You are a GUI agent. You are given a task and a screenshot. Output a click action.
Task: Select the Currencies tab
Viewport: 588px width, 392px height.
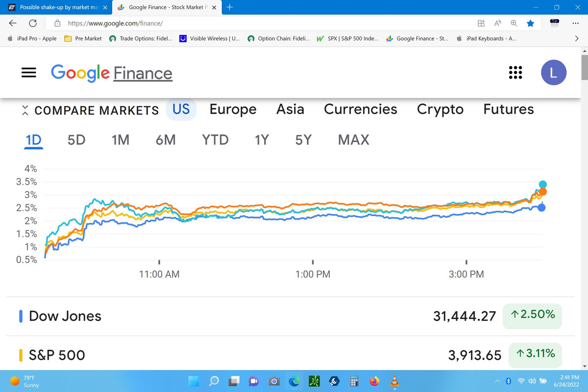[x=361, y=109]
